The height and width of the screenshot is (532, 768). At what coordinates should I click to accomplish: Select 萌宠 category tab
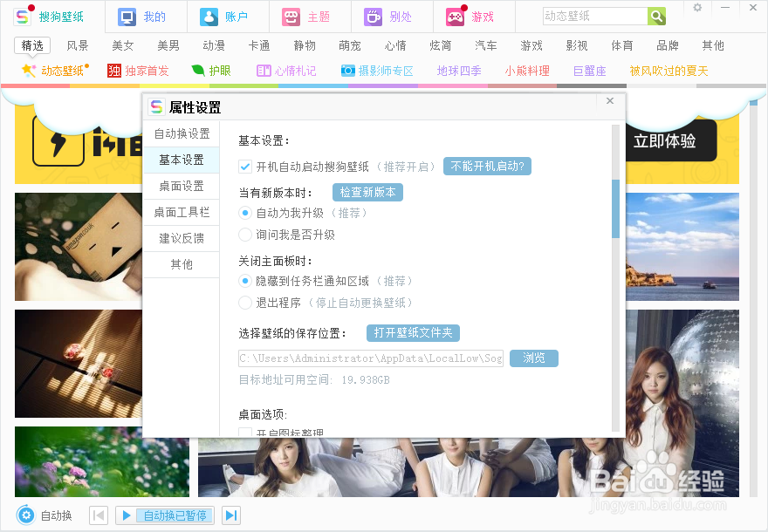point(350,45)
